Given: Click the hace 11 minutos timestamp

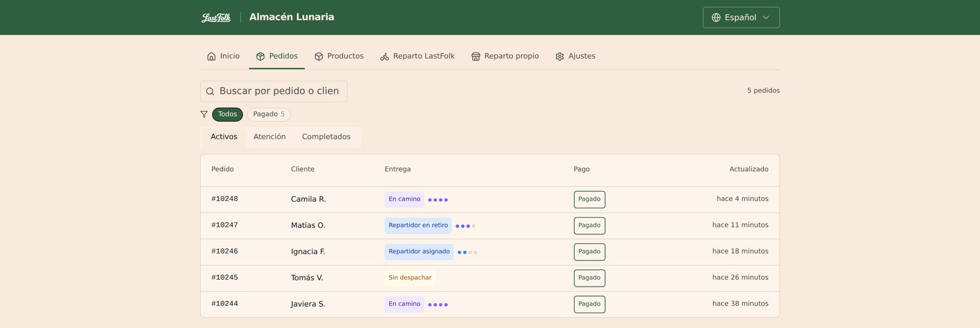Looking at the screenshot, I should click(740, 225).
